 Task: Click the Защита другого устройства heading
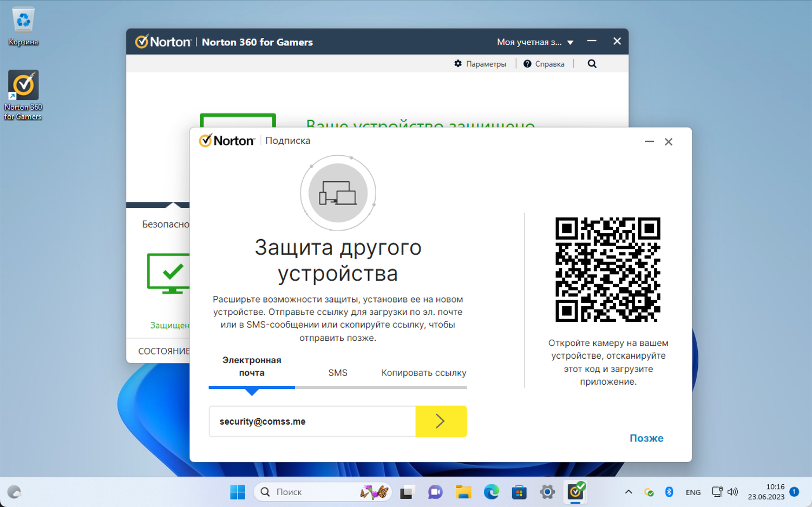[x=338, y=260]
